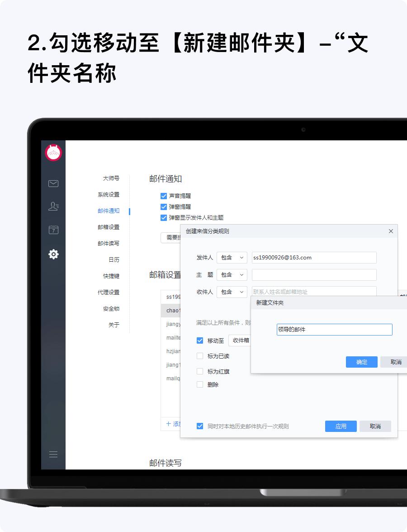407x532 pixels.
Task: Open the 发件人 包含 dropdown
Action: [232, 257]
